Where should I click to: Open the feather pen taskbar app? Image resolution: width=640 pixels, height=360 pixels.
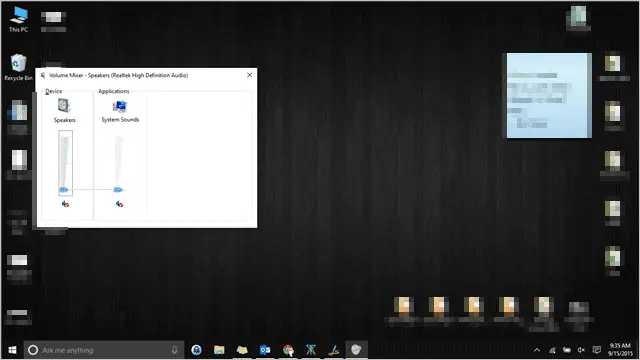(x=334, y=350)
